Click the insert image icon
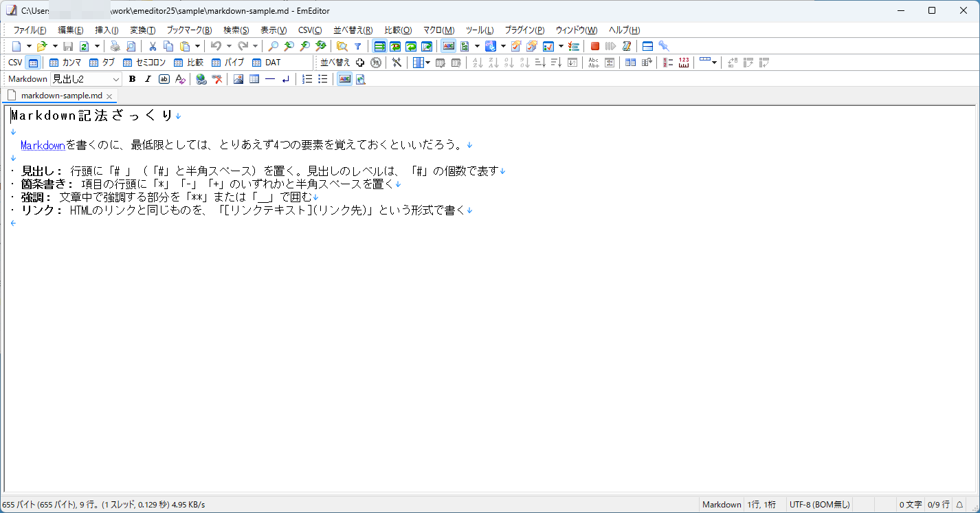This screenshot has width=980, height=513. coord(238,78)
